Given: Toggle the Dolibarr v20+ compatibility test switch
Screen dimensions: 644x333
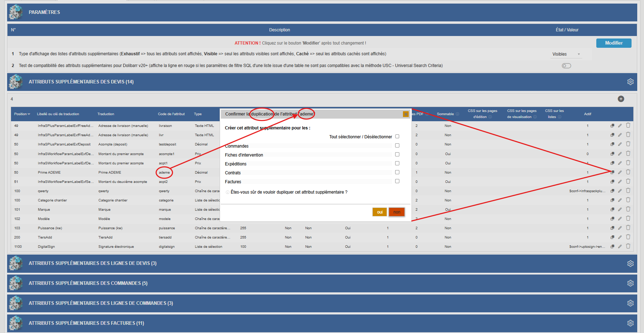Looking at the screenshot, I should point(566,66).
